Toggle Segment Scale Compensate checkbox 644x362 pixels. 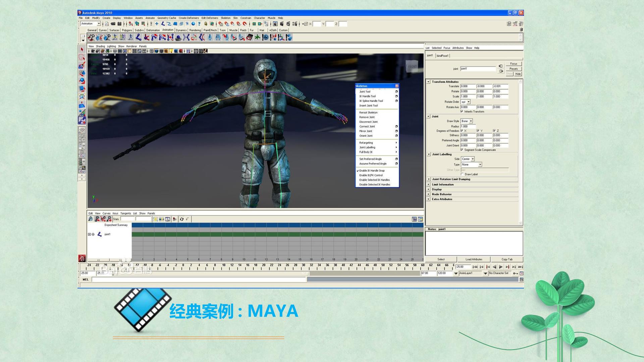(462, 150)
